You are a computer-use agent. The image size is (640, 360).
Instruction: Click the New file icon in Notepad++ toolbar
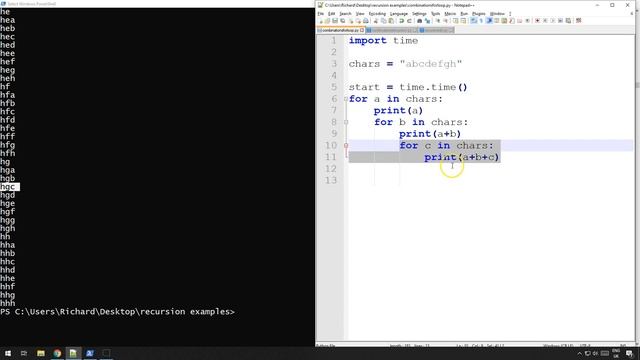(320, 21)
